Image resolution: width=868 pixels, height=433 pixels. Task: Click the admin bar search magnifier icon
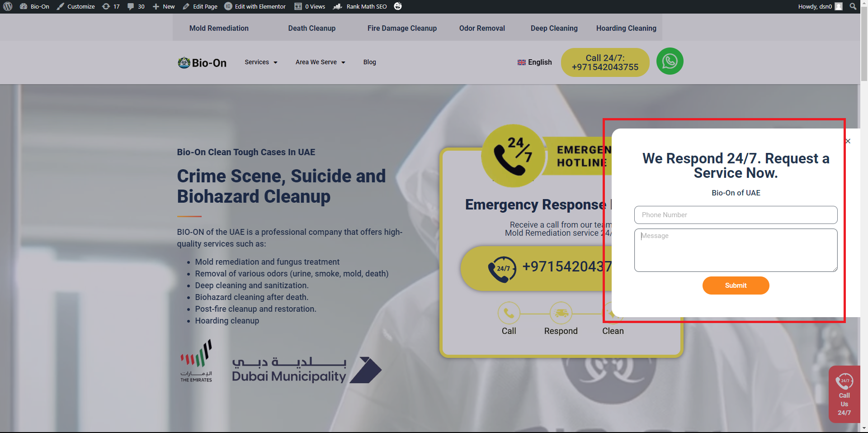coord(853,6)
